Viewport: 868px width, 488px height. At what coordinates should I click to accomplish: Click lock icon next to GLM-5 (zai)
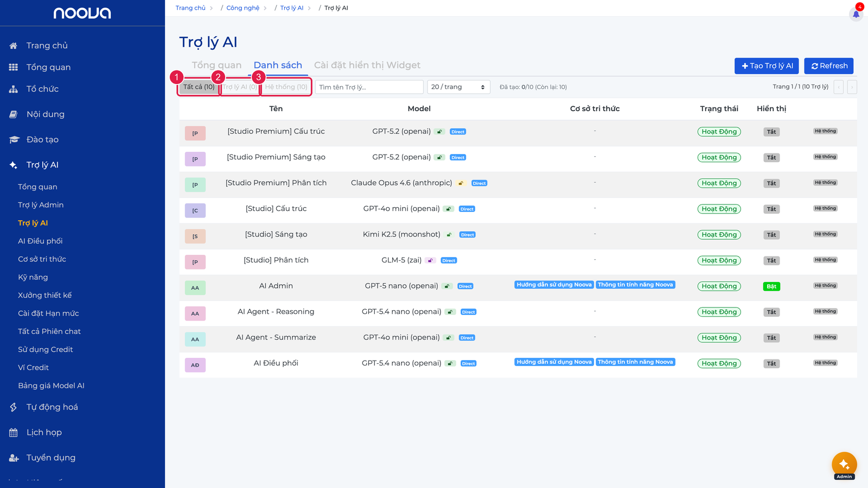(x=431, y=261)
